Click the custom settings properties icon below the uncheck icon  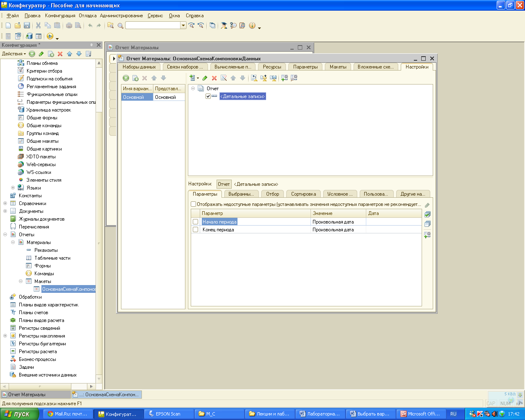coord(427,235)
